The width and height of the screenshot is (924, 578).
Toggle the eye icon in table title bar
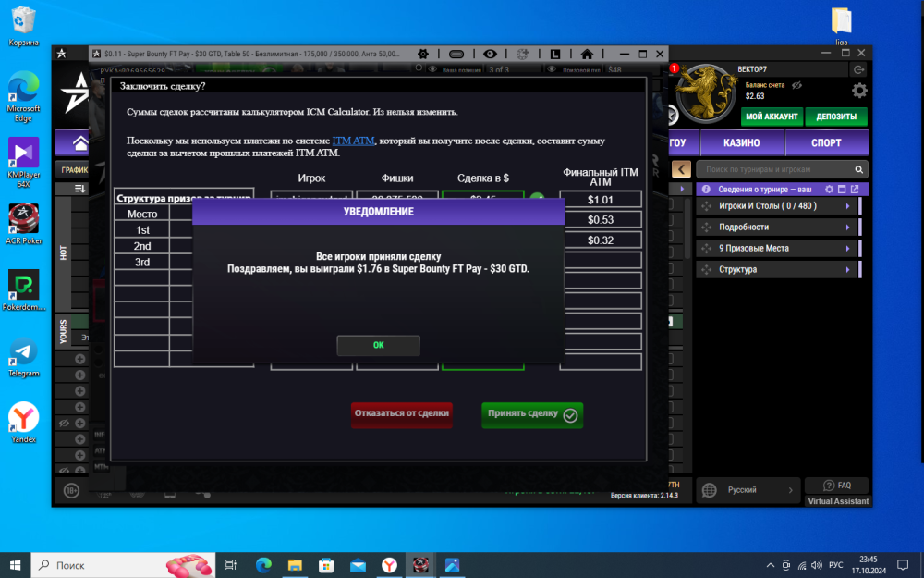[490, 55]
